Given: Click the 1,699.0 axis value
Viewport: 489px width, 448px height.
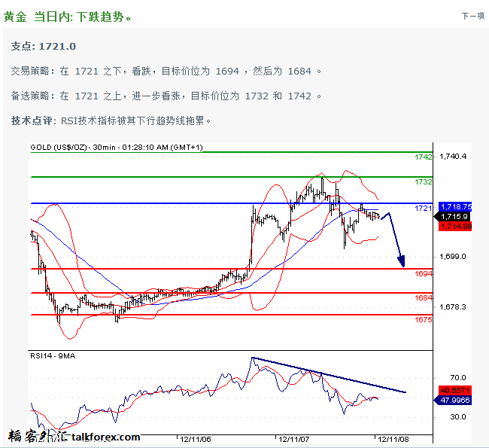Looking at the screenshot, I should [453, 257].
